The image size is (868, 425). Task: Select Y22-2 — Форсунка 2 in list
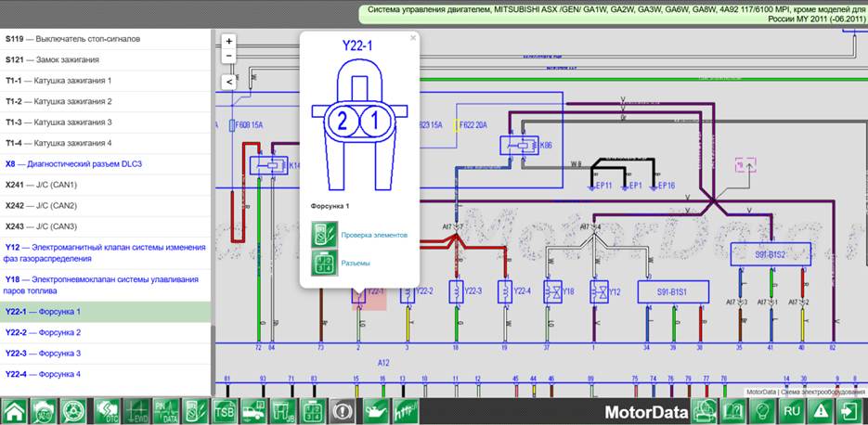[x=44, y=332]
